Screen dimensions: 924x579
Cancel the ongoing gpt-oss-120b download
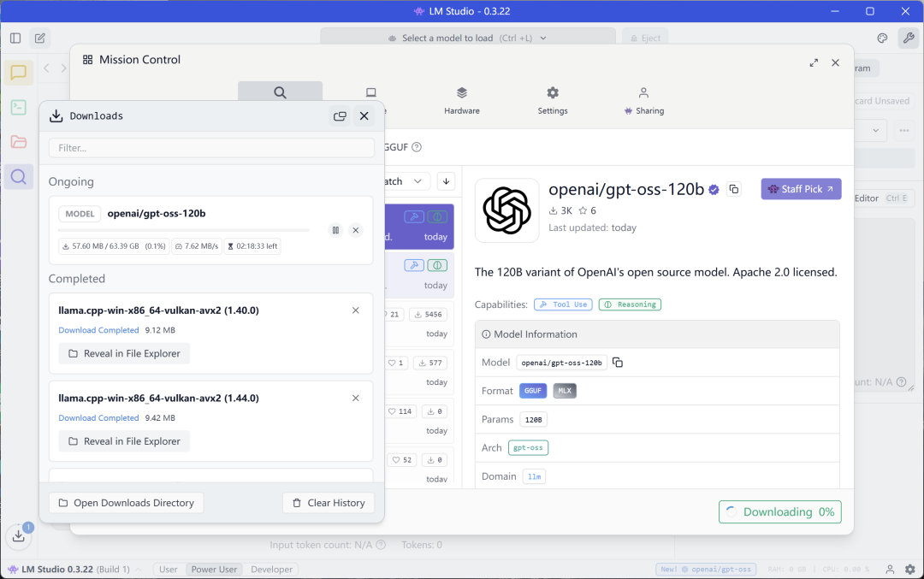tap(355, 230)
